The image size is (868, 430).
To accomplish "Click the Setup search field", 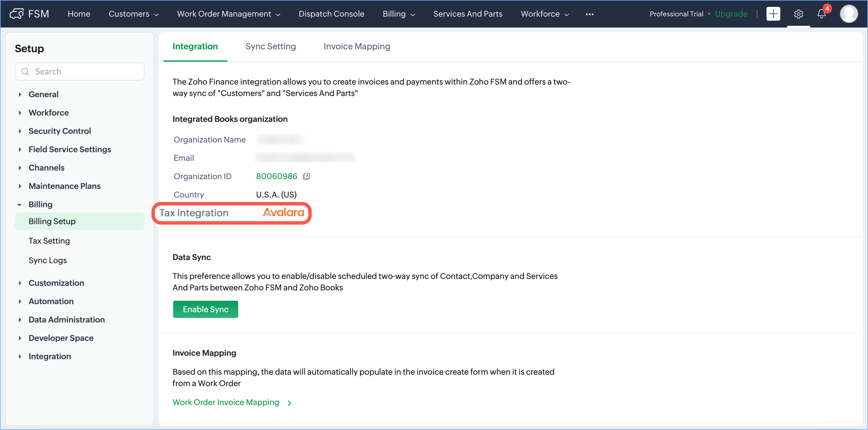I will click(80, 71).
